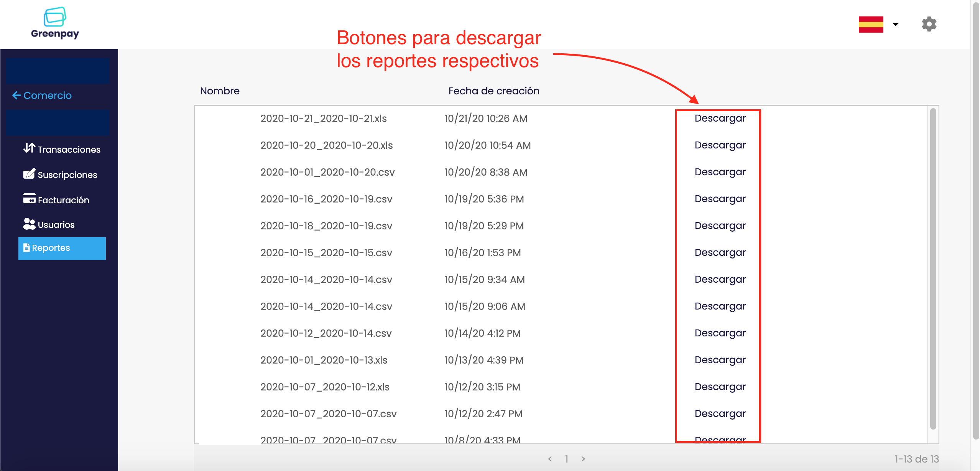
Task: Click the Spanish flag language icon
Action: click(871, 24)
